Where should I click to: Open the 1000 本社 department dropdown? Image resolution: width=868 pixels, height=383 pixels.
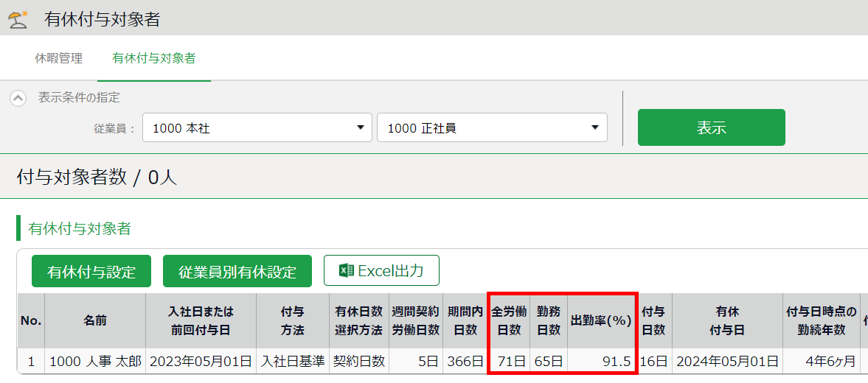pyautogui.click(x=257, y=127)
